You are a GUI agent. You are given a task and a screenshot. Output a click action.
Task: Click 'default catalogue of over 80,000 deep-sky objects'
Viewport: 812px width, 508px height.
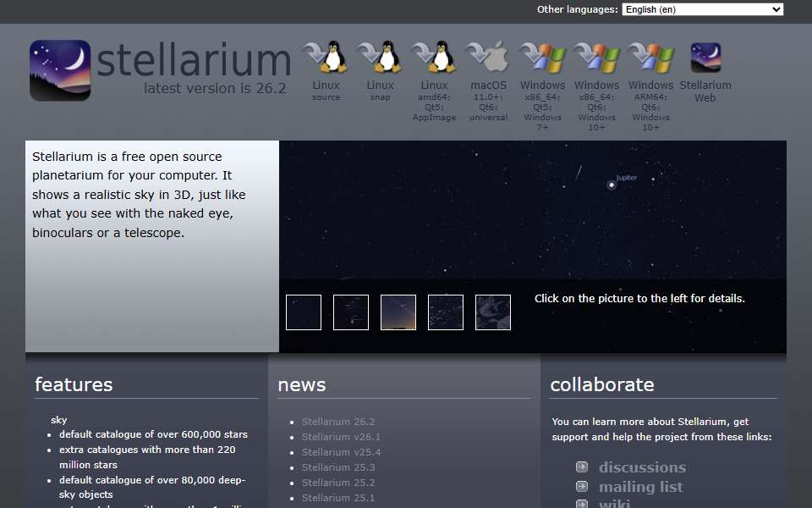point(152,488)
